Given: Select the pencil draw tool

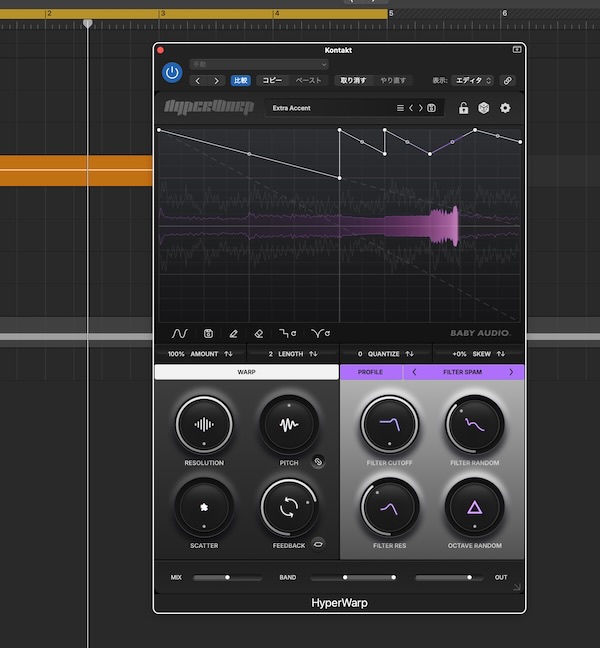Looking at the screenshot, I should (233, 334).
